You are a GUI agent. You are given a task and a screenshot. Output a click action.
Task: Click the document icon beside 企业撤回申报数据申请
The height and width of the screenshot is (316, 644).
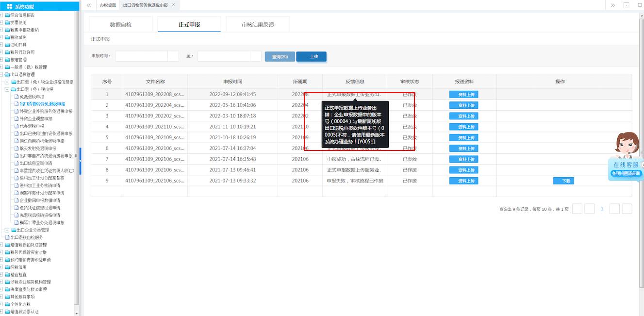tap(17, 200)
